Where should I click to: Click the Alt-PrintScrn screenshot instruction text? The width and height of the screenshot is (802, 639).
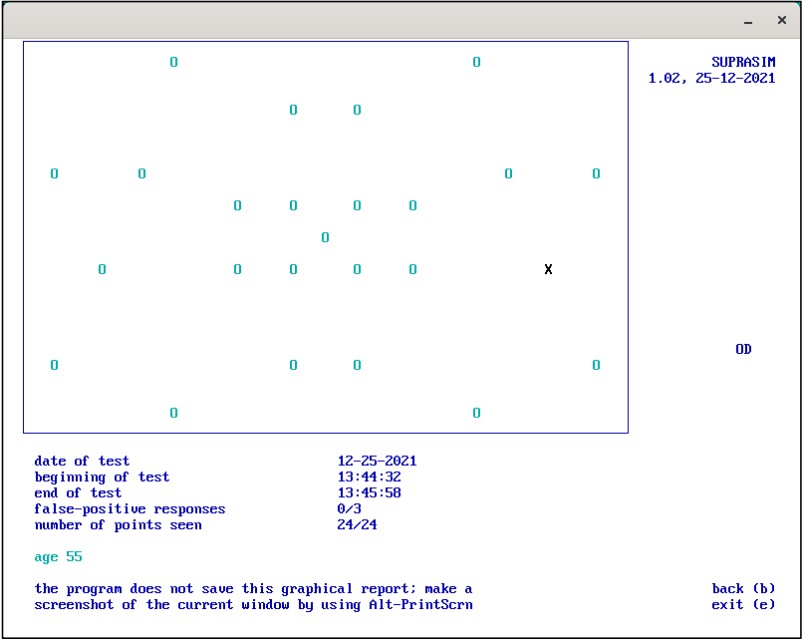253,605
